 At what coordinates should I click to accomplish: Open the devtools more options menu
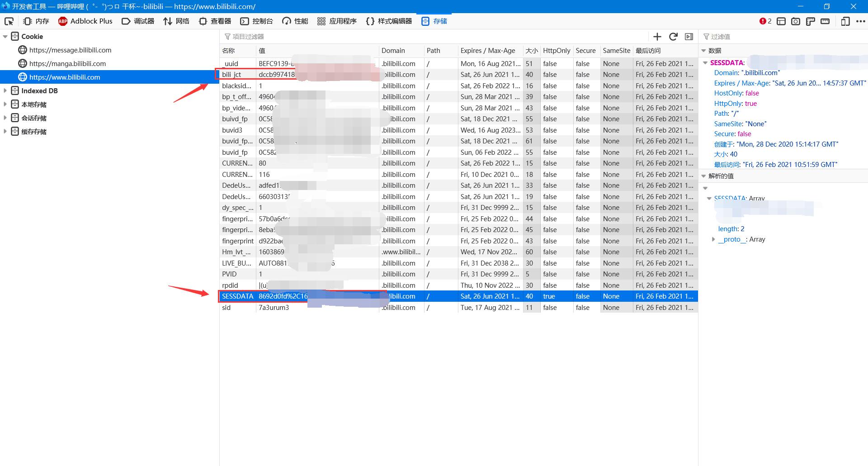(x=860, y=21)
